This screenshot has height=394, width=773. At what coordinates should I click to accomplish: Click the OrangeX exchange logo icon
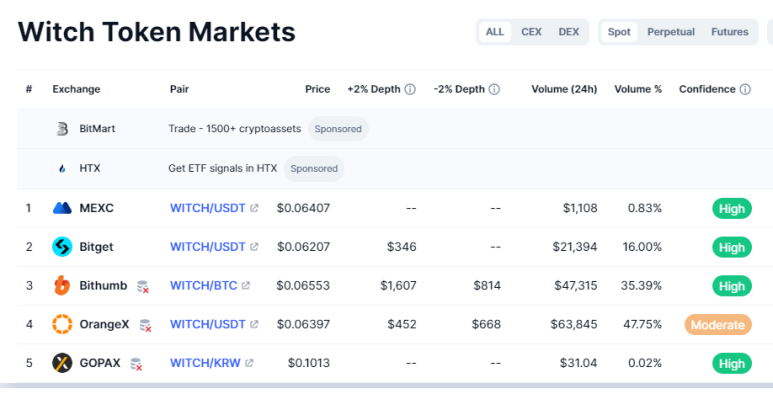click(62, 324)
